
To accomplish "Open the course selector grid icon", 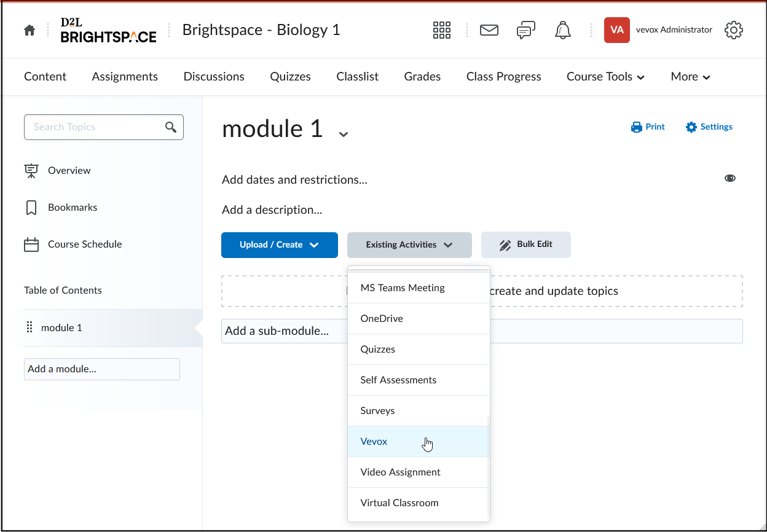I will 441,30.
